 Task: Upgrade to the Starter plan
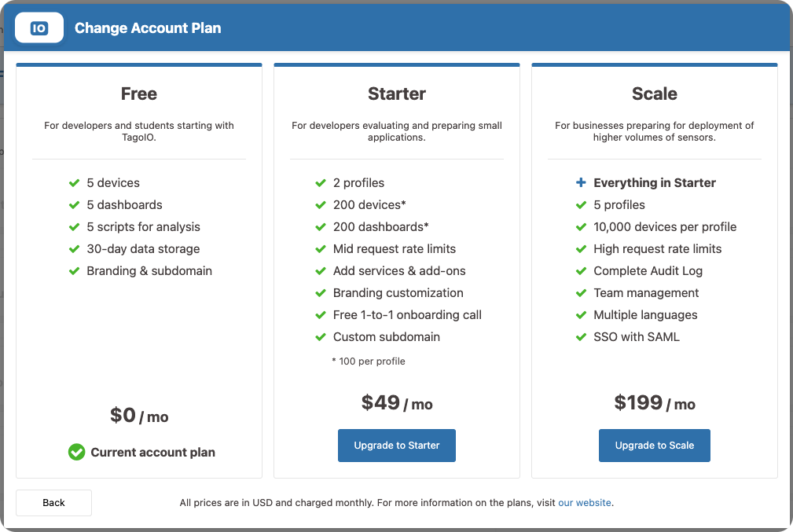[x=396, y=446]
